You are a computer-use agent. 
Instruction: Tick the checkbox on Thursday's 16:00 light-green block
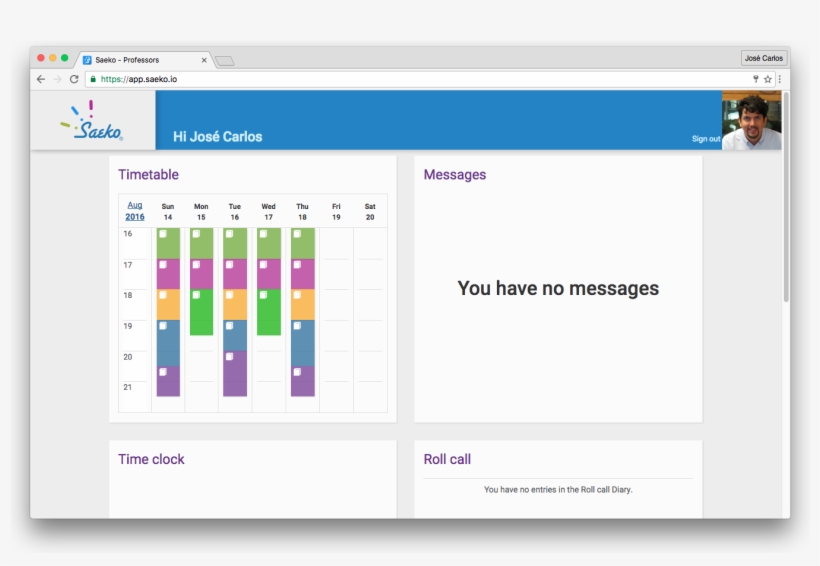point(297,234)
